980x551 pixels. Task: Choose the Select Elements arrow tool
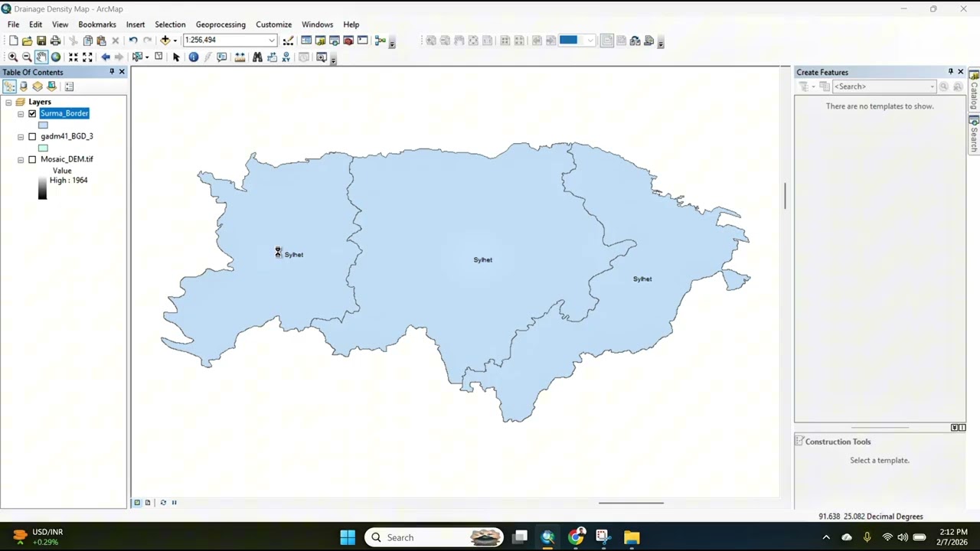click(x=176, y=57)
